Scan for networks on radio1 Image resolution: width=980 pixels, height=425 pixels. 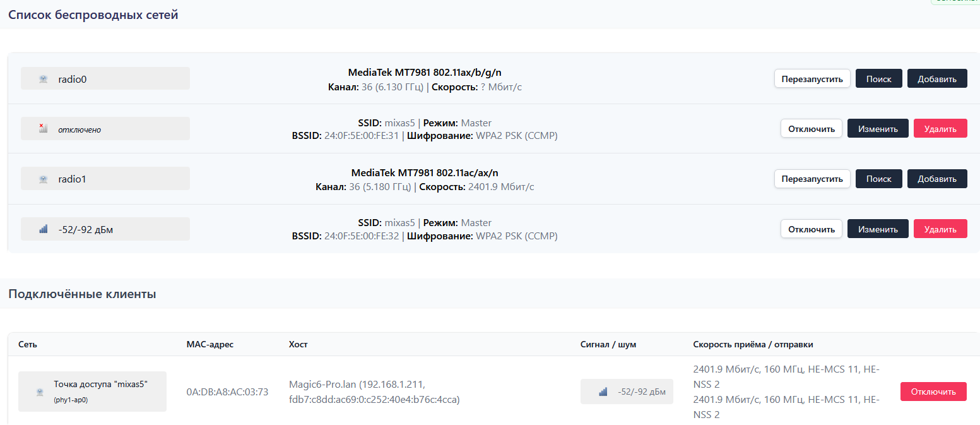(878, 179)
